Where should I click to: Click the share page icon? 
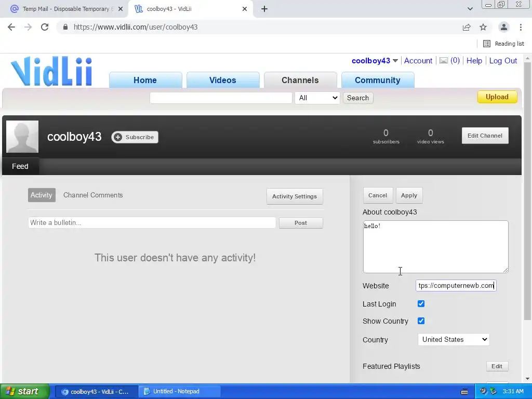pyautogui.click(x=467, y=27)
